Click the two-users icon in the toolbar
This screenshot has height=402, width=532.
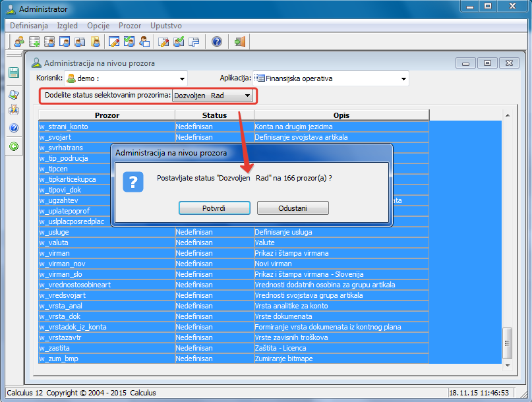point(19,42)
